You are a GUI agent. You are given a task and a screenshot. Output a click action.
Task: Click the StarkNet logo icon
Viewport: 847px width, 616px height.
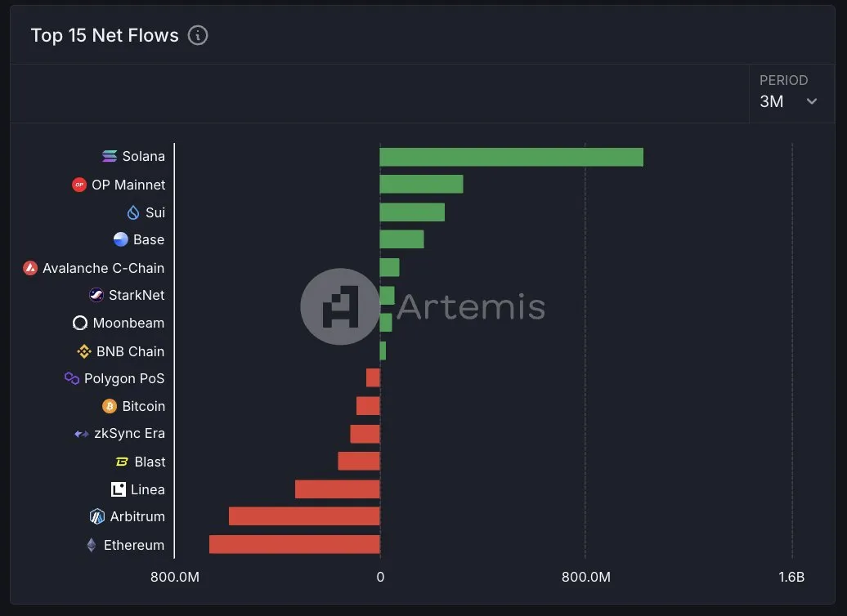[x=96, y=295]
